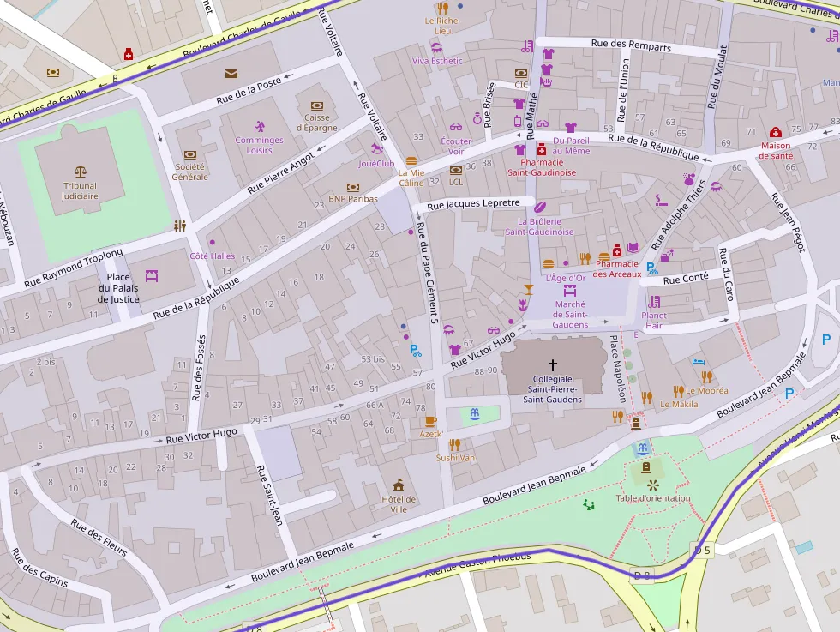
Task: Open the La Mie Câline fast food icon
Action: pyautogui.click(x=411, y=160)
